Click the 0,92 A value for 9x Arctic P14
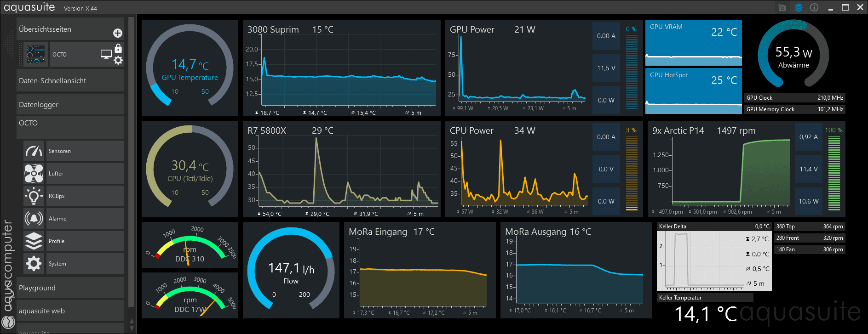The image size is (868, 334). pos(809,137)
